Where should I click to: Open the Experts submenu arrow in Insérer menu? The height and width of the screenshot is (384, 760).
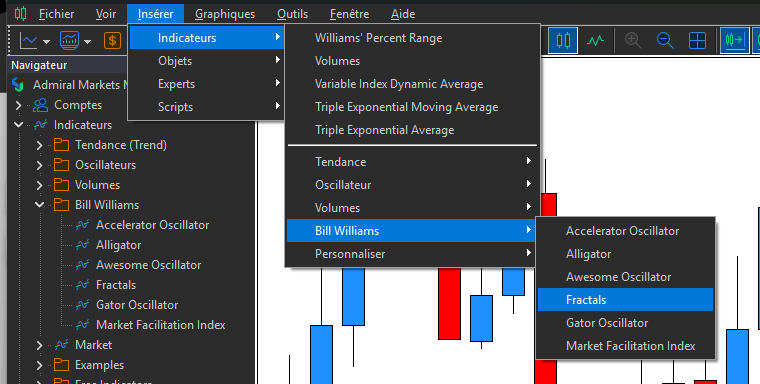coord(278,83)
